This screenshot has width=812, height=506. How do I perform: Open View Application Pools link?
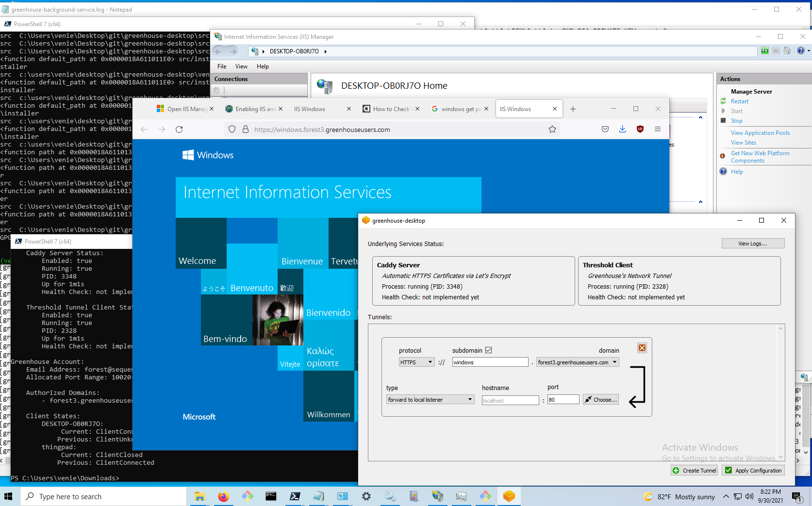(x=760, y=133)
